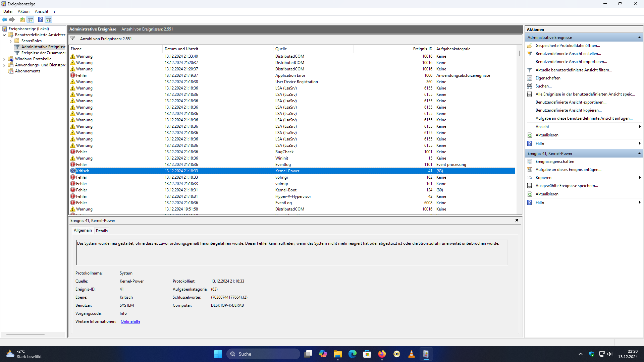Open Firefox from the taskbar
Viewport: 644px width, 362px height.
(382, 354)
